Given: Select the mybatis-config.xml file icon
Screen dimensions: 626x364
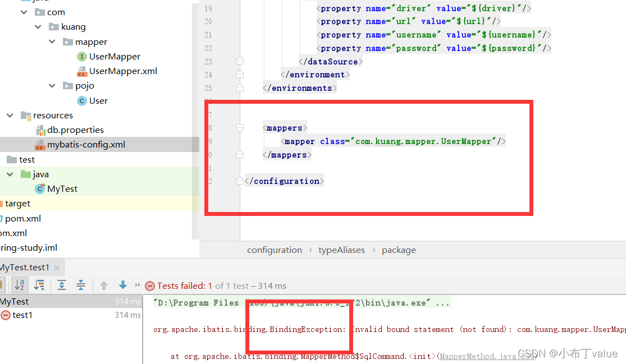Looking at the screenshot, I should pos(40,145).
